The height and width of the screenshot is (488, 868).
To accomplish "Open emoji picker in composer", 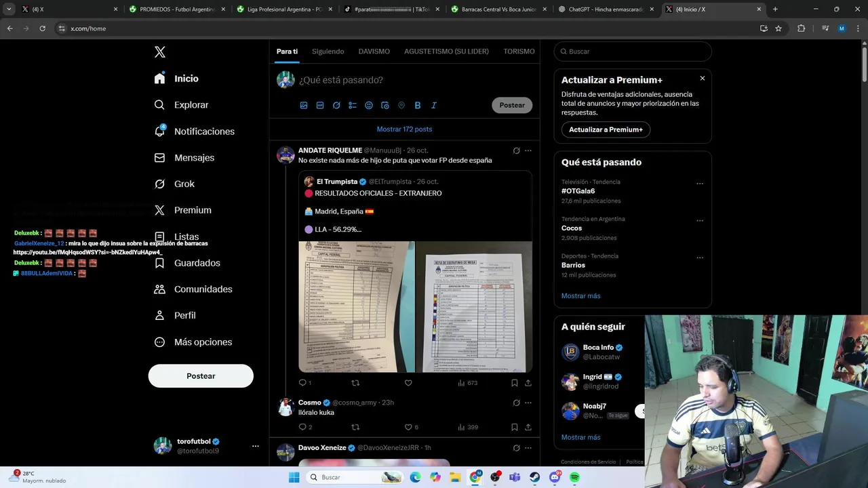I will point(369,105).
